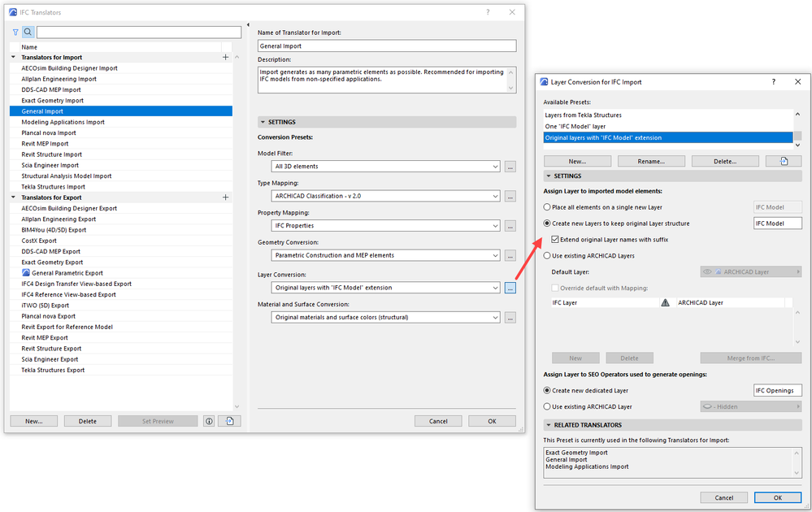Click Delete button in IFC Translators
812x512 pixels.
(x=88, y=422)
